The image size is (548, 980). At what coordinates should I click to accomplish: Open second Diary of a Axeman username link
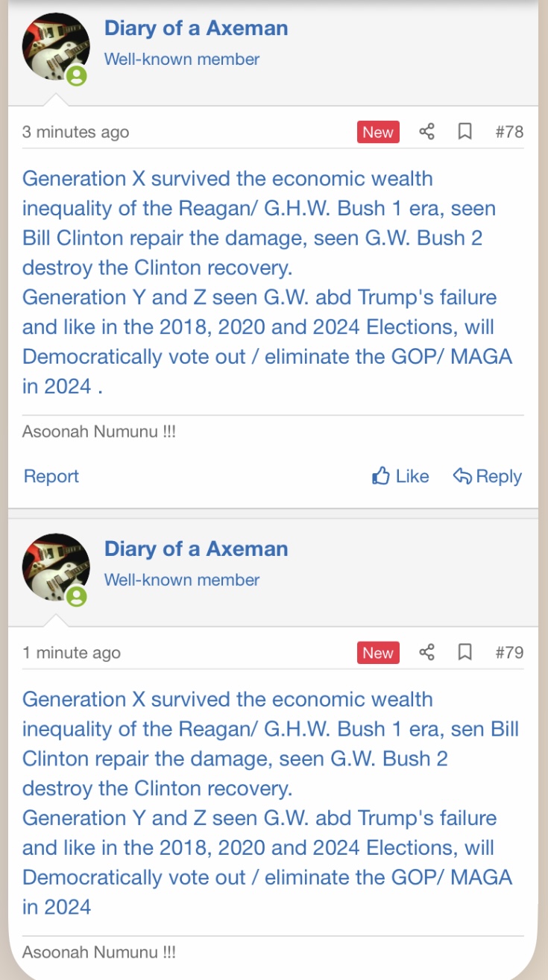(196, 549)
